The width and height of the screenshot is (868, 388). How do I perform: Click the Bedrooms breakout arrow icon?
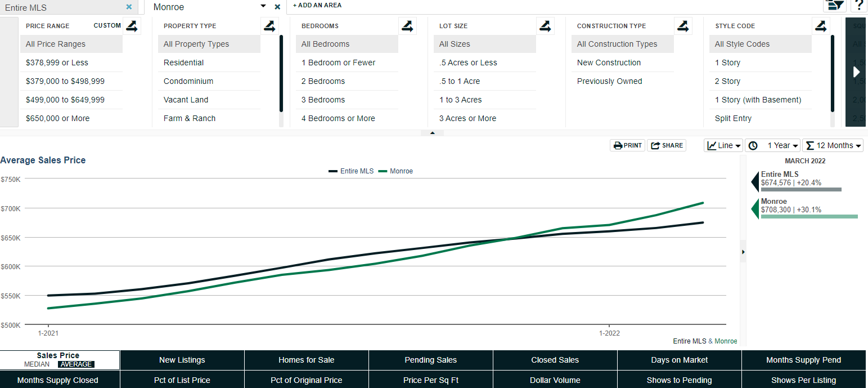(x=407, y=26)
